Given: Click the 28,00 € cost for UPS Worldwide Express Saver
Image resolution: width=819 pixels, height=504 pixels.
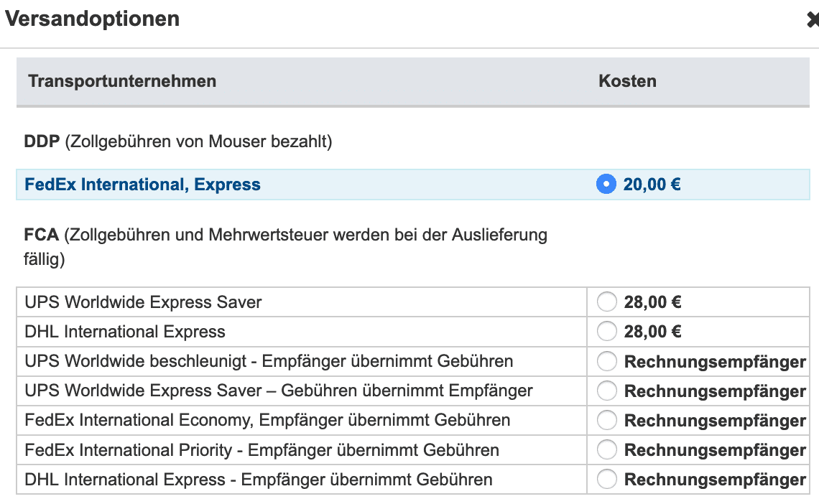Looking at the screenshot, I should tap(653, 302).
